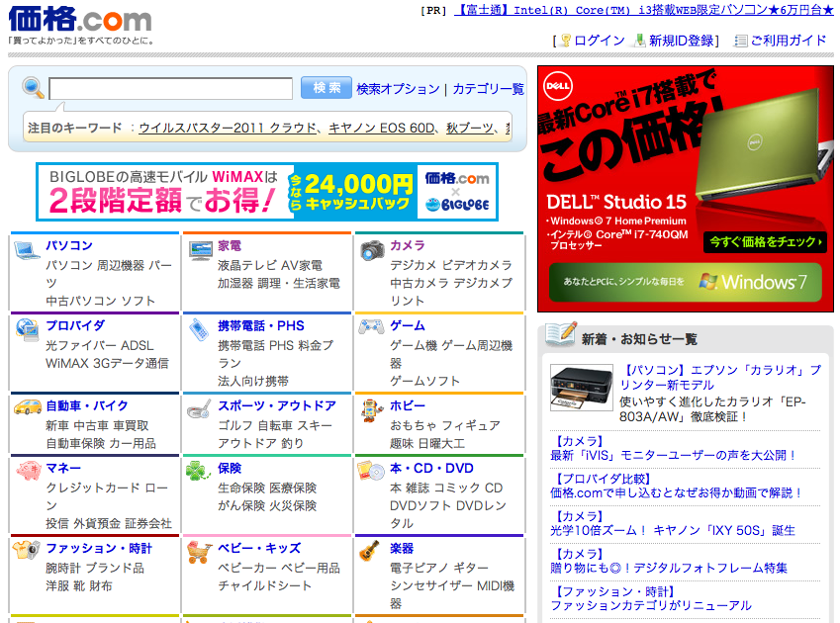Click the 今すぐ価格をチェック button
The image size is (840, 623).
click(765, 242)
